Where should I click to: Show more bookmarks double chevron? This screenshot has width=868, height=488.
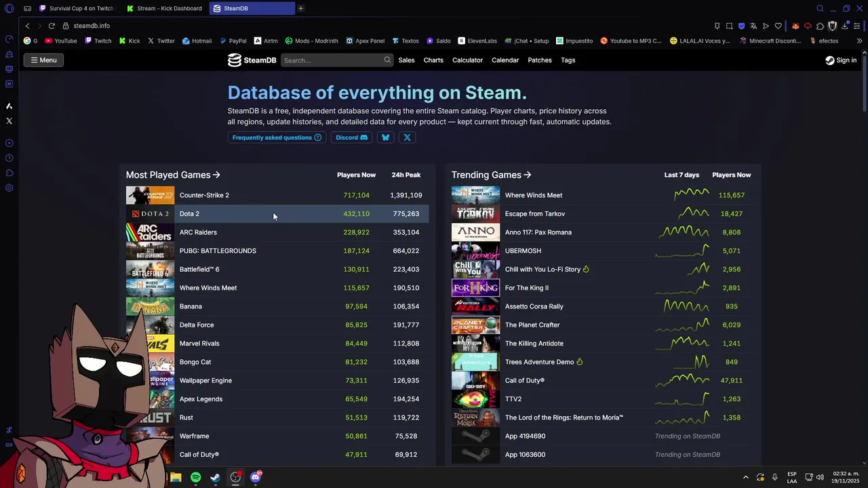click(x=859, y=41)
